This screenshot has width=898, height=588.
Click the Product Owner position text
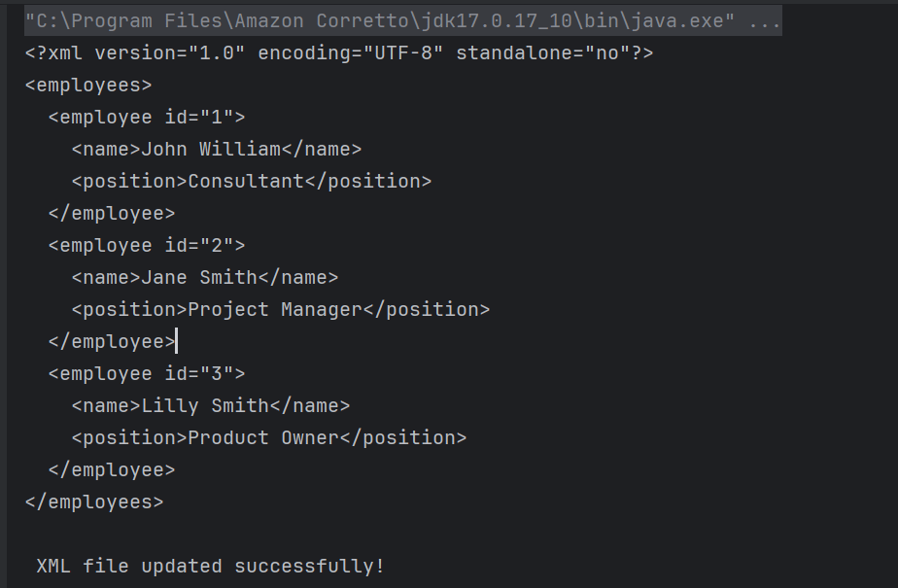tap(263, 437)
